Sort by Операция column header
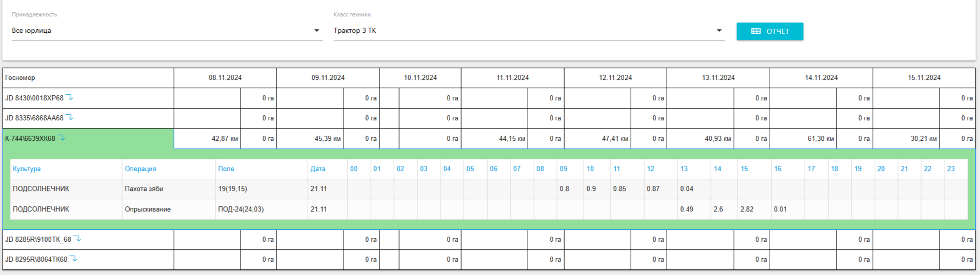The height and width of the screenshot is (275, 980). coord(140,168)
